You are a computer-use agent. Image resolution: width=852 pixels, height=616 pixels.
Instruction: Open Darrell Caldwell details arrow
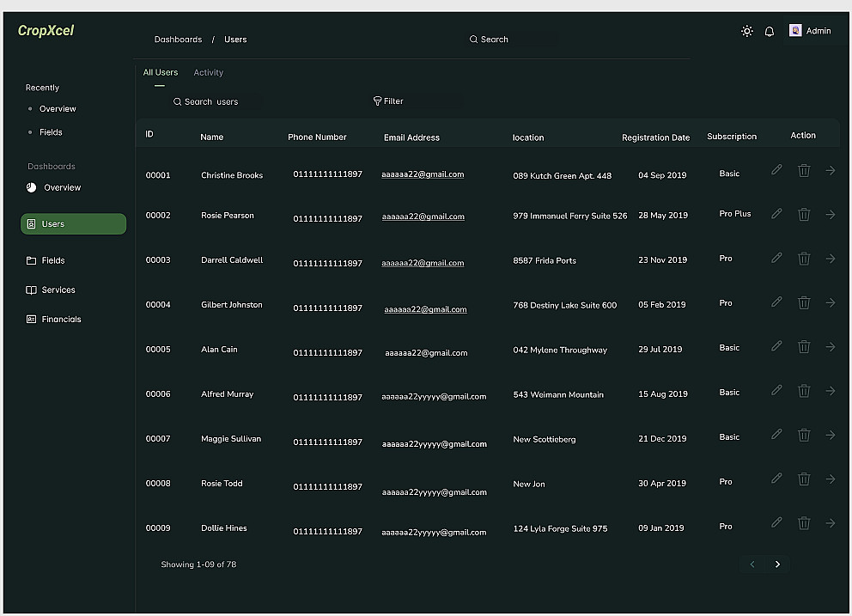coord(831,259)
